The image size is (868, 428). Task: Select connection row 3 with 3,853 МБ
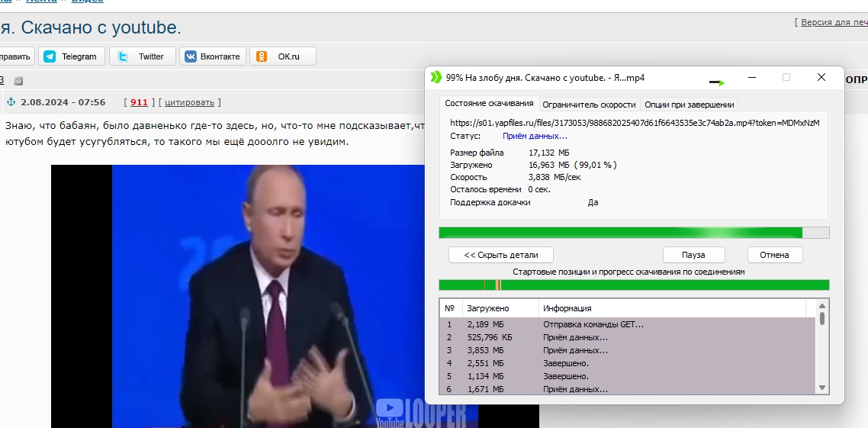point(628,350)
